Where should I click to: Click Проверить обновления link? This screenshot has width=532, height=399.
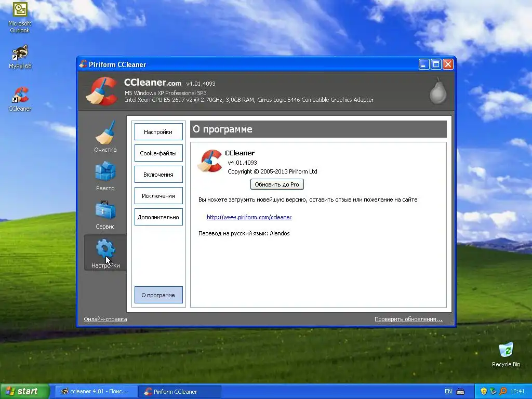coord(408,319)
